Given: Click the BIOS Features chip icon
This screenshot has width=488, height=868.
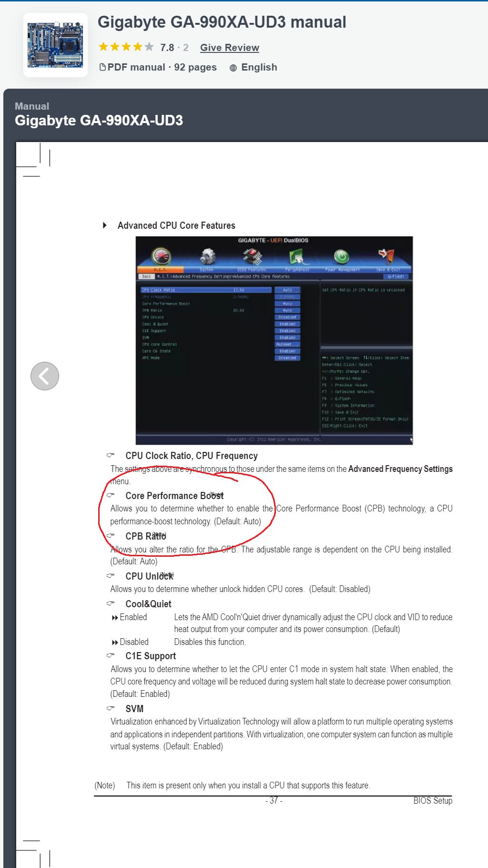Looking at the screenshot, I should click(252, 256).
